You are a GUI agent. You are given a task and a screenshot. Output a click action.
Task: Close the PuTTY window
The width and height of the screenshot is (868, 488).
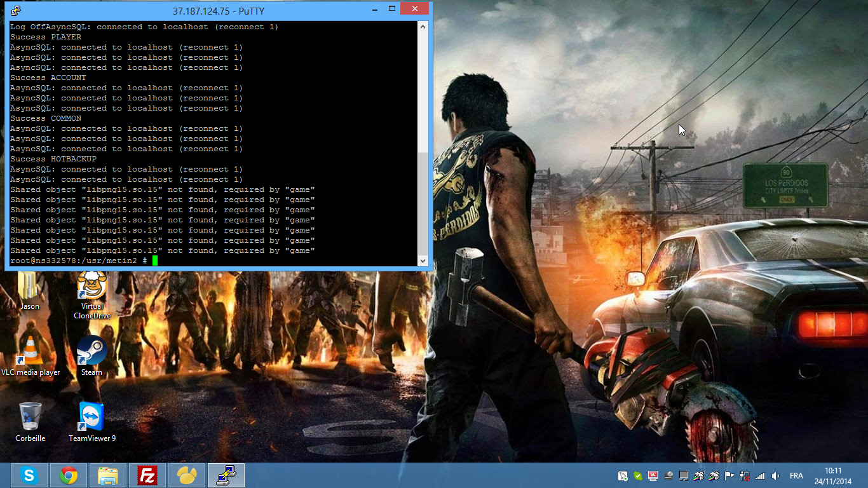click(415, 9)
